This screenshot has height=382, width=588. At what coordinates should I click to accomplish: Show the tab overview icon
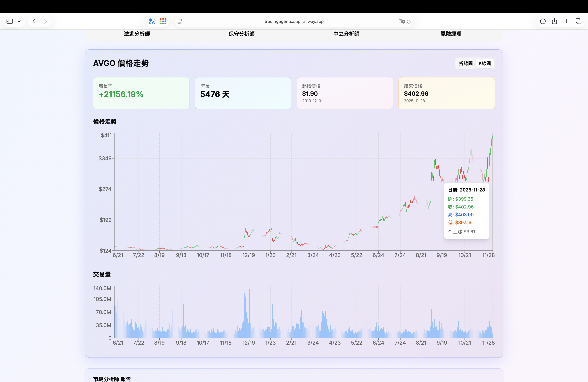pos(578,21)
